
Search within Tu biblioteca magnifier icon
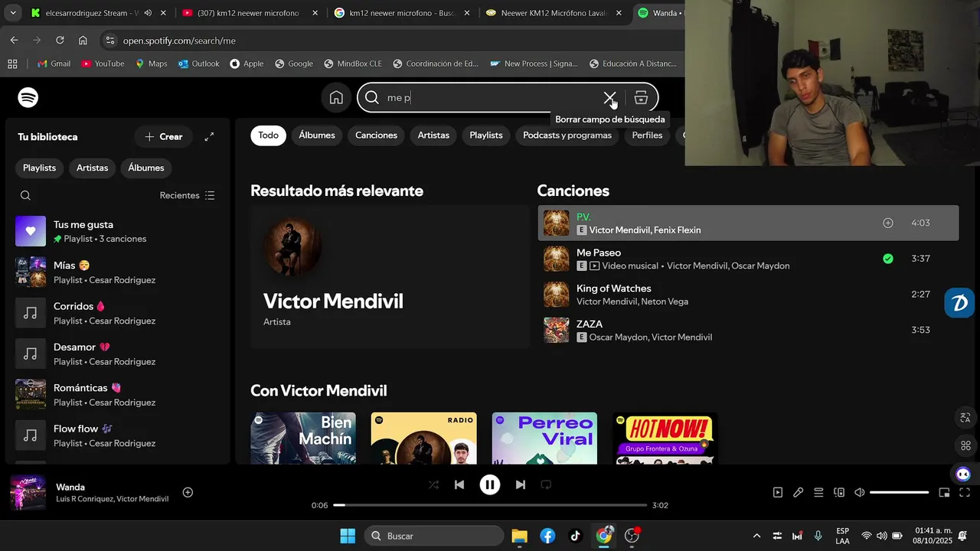(x=25, y=195)
